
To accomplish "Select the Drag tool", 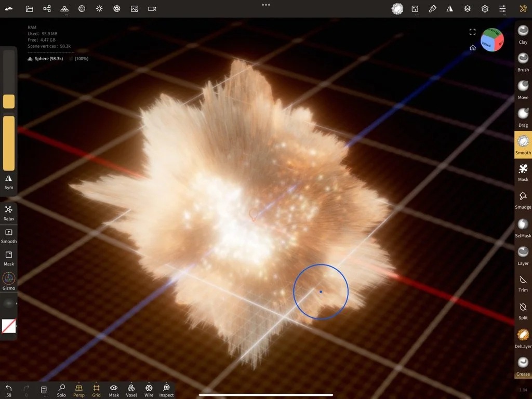I will pyautogui.click(x=523, y=118).
